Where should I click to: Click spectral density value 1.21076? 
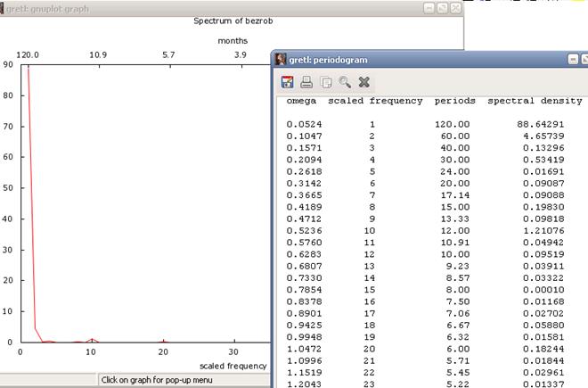pos(543,231)
